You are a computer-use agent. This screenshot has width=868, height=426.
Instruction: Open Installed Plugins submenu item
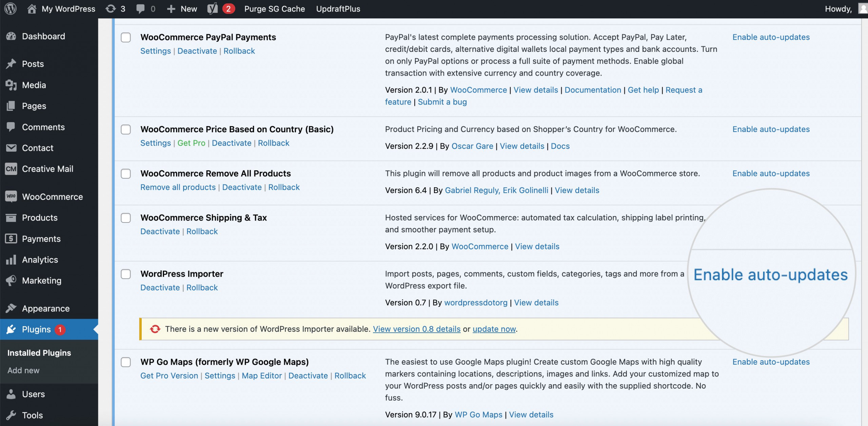(x=39, y=353)
